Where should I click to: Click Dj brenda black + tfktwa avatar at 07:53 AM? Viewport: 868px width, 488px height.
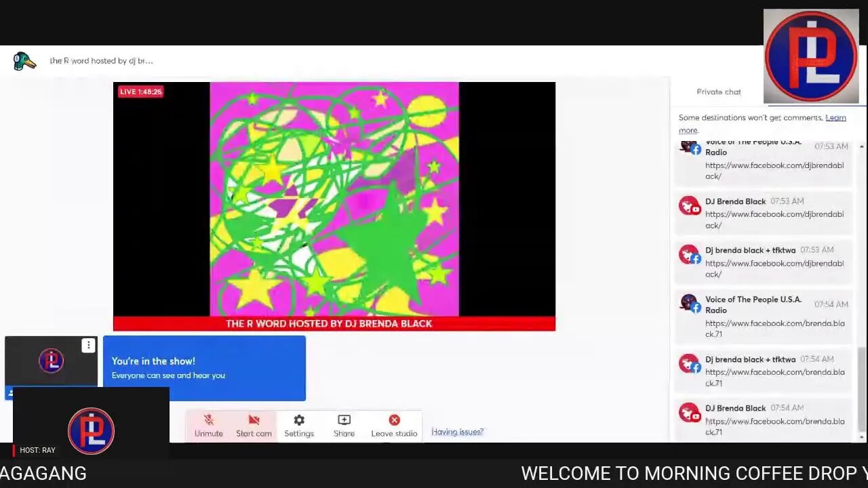click(689, 255)
